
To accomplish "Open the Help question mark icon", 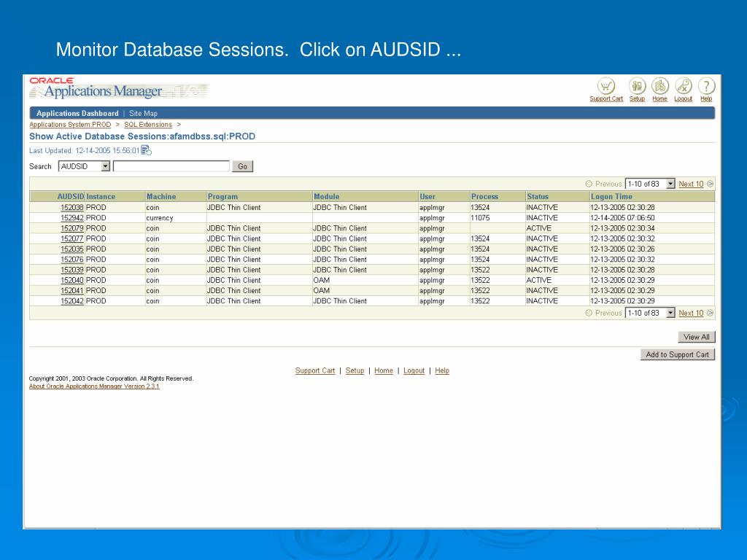I will pyautogui.click(x=706, y=87).
